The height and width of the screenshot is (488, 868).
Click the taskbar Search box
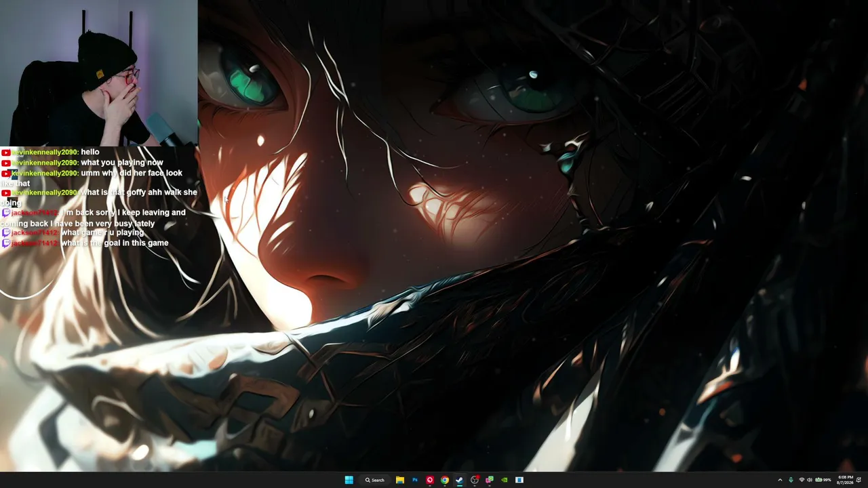coord(375,480)
